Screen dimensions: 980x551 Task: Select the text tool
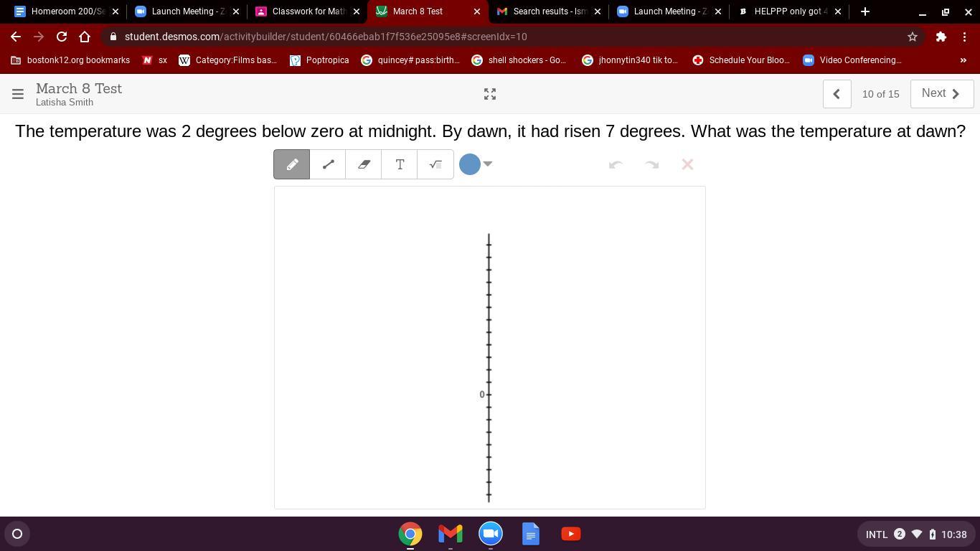click(400, 164)
